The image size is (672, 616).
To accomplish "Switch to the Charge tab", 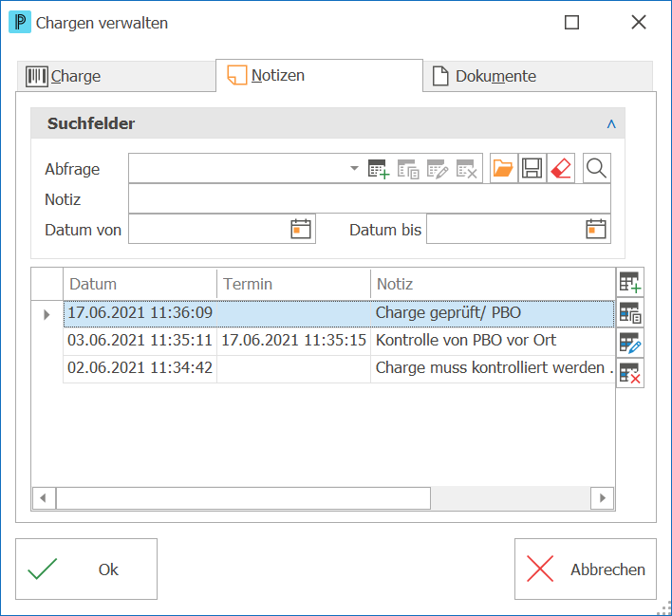I will 116,76.
